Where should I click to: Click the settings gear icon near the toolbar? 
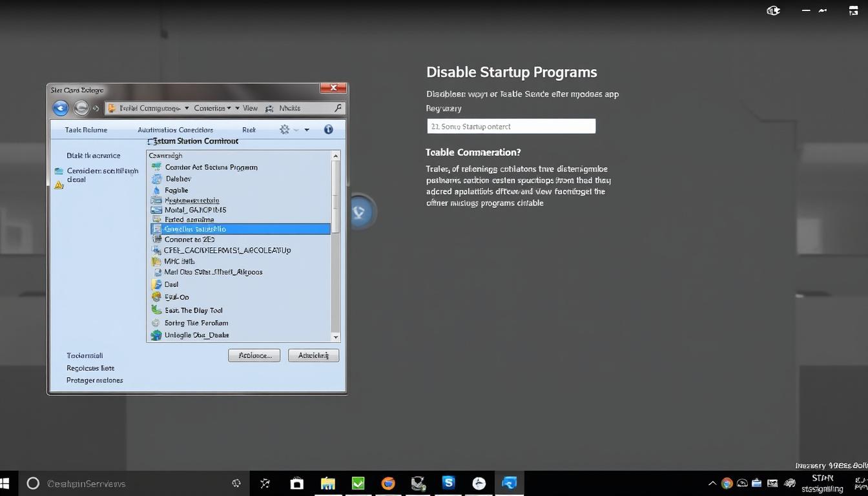tap(284, 129)
